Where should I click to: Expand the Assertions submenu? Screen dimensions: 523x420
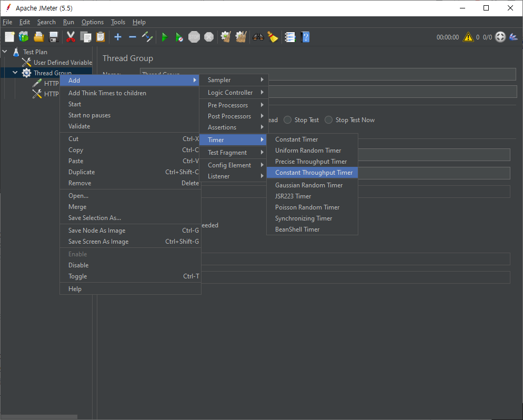click(234, 127)
